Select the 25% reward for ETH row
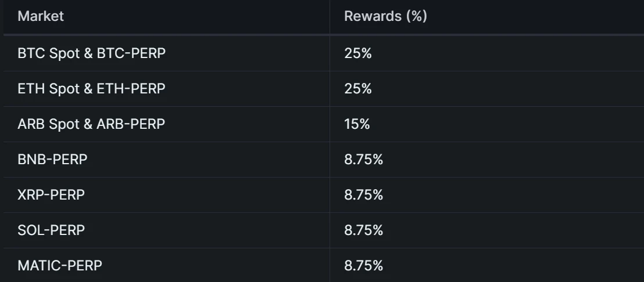This screenshot has width=644, height=282. [357, 89]
